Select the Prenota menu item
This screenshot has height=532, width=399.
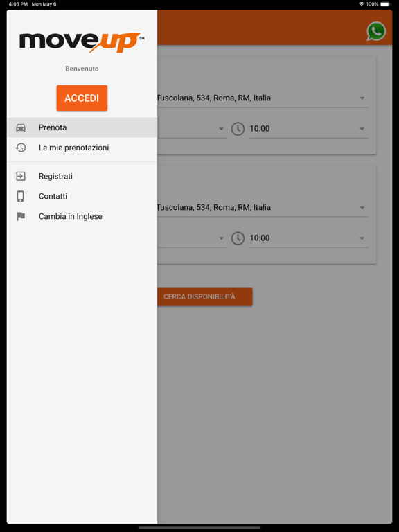pyautogui.click(x=82, y=127)
